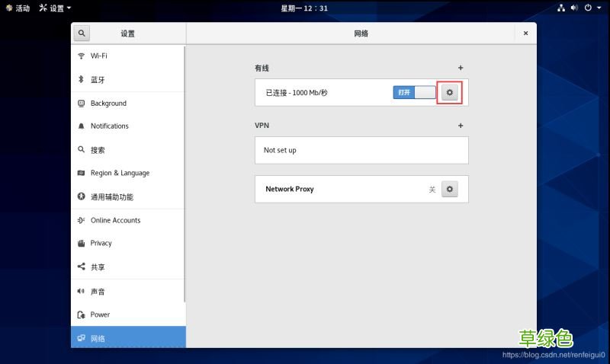Viewport: 610px width, 364px height.
Task: Click the power icon in top bar
Action: click(588, 8)
